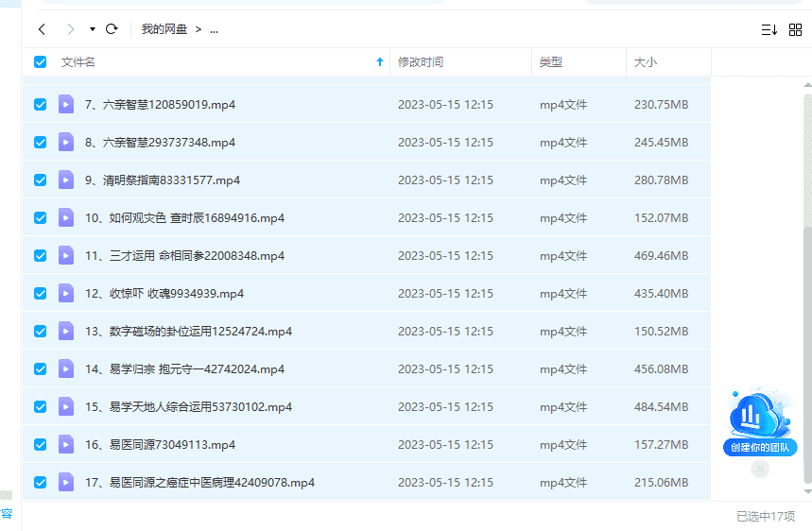Viewport: 812px width, 531px height.
Task: Uncheck the select-all checkbox in header
Action: pyautogui.click(x=41, y=62)
